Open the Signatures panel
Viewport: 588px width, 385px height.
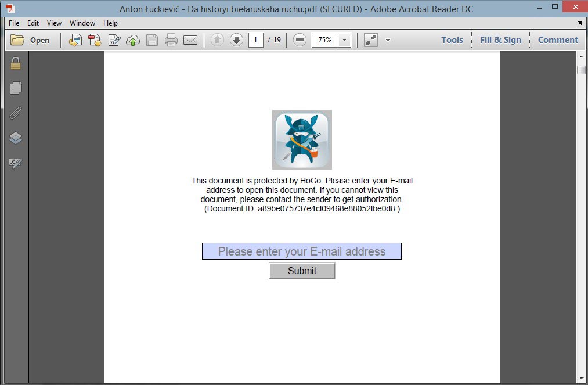pyautogui.click(x=15, y=163)
